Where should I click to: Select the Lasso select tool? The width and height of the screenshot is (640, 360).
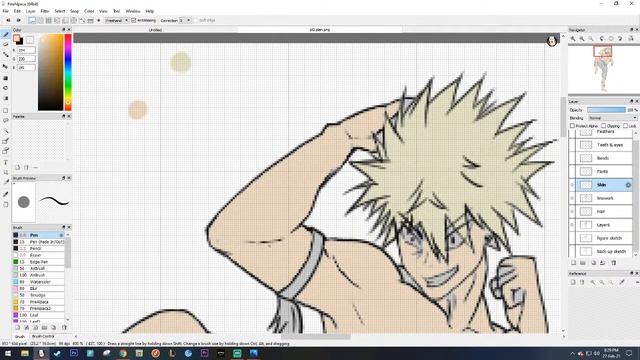pyautogui.click(x=6, y=121)
